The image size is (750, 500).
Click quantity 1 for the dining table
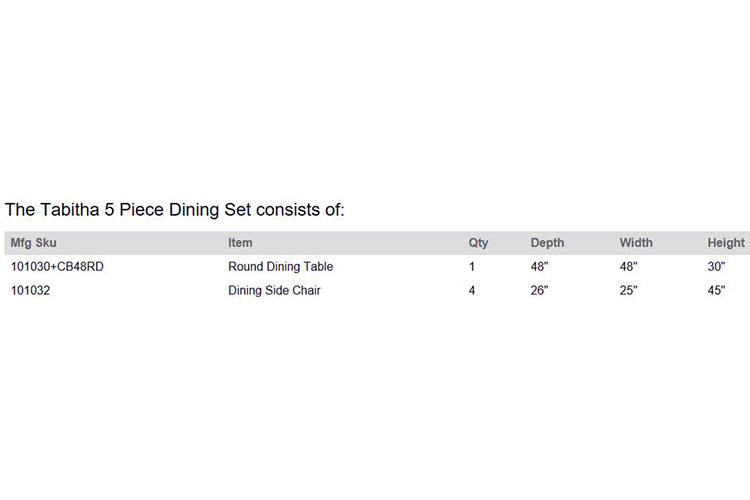[472, 267]
